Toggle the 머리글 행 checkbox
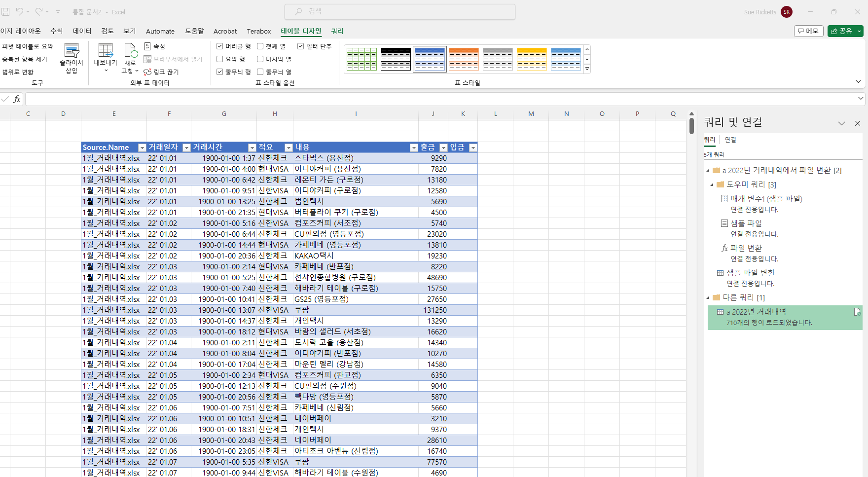This screenshot has height=477, width=868. coord(220,46)
